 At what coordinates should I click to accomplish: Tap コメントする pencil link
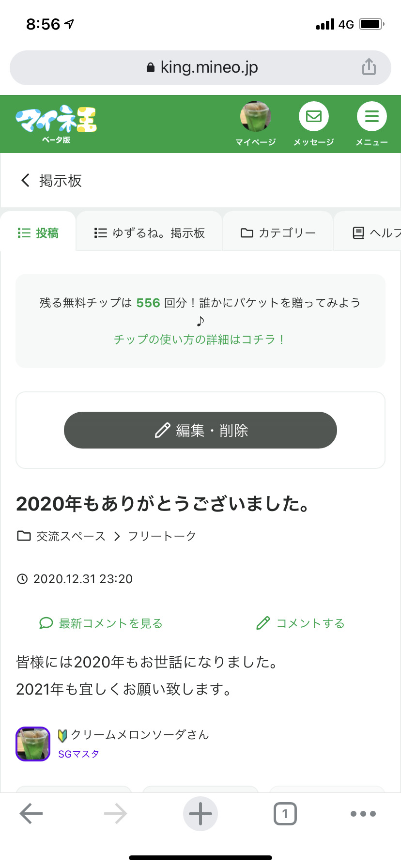[x=301, y=623]
